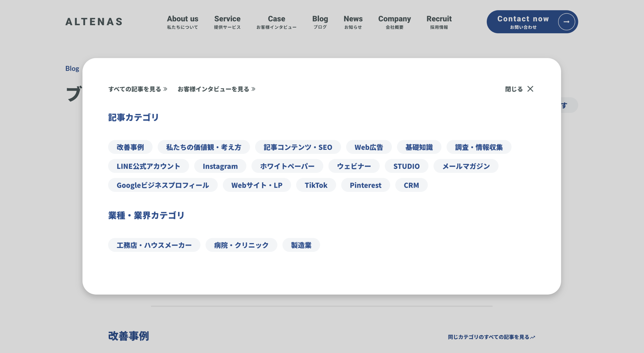Open お客様インタビューを見る link

217,89
